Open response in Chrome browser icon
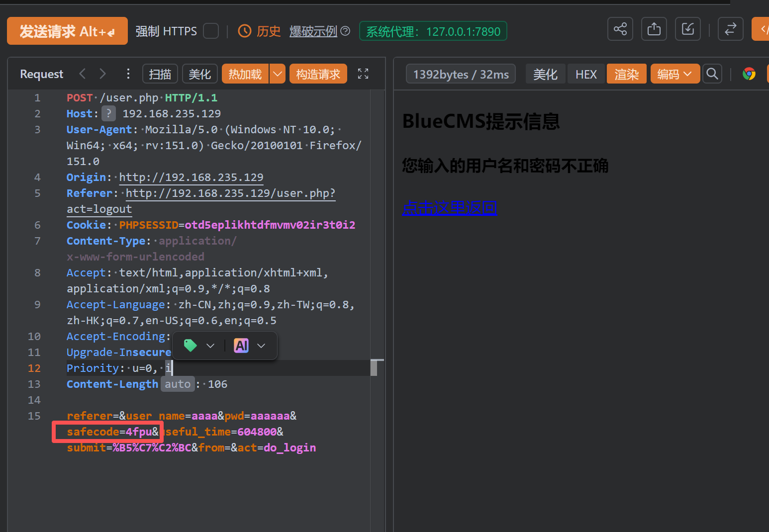769x532 pixels. [749, 74]
